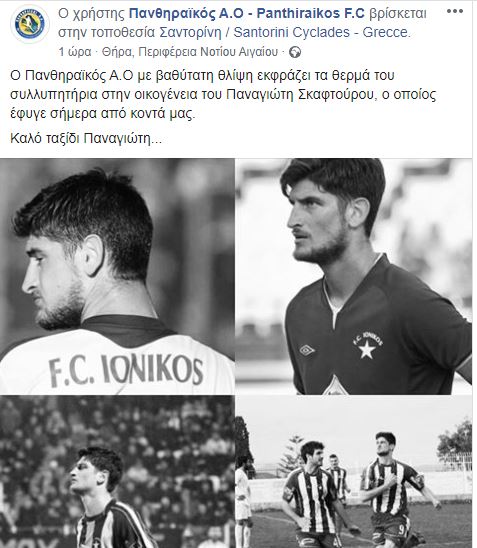Image resolution: width=477 pixels, height=548 pixels.
Task: Open the Panthiraikos club logo profile picture
Action: pos(30,24)
